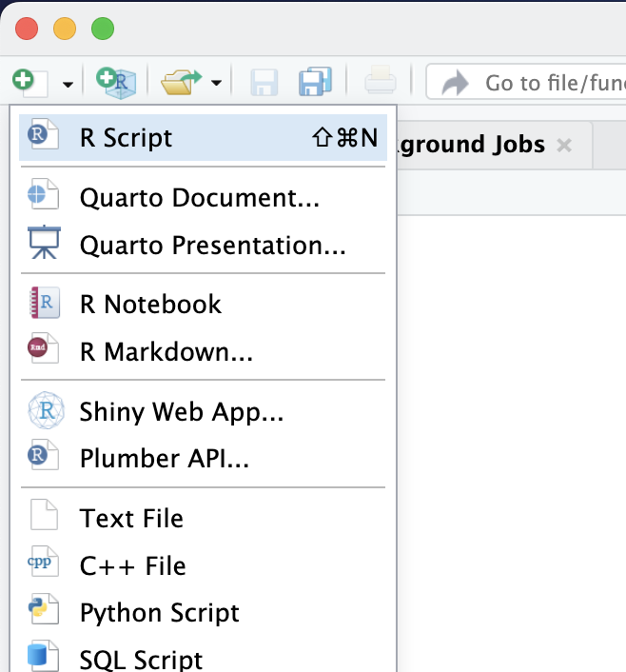626x672 pixels.
Task: Minimize the window with yellow button
Action: point(65,29)
